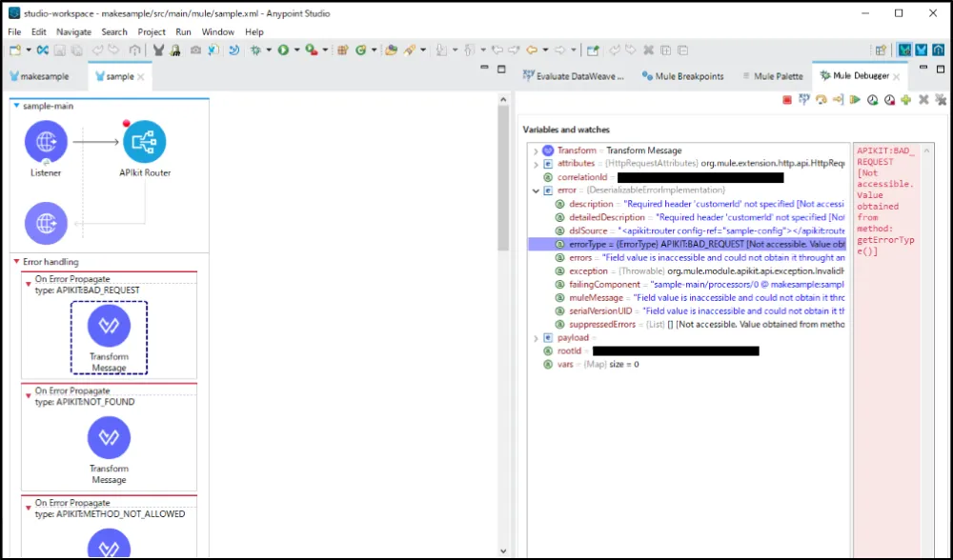Open the File menu
This screenshot has height=560, width=953.
tap(14, 32)
